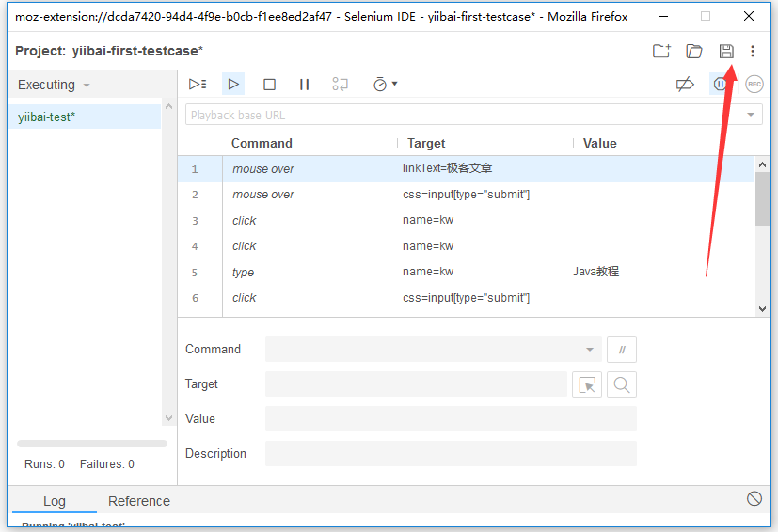Click the step over command icon

click(x=341, y=85)
